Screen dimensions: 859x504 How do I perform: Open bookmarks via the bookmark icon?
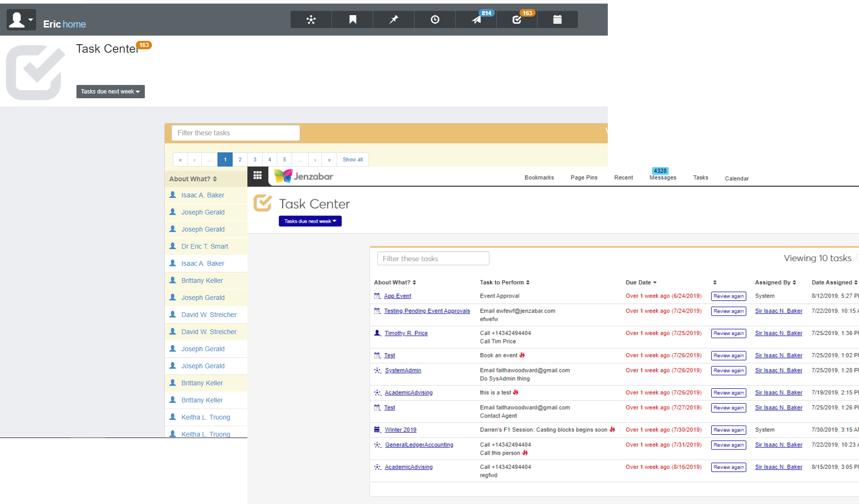click(352, 19)
